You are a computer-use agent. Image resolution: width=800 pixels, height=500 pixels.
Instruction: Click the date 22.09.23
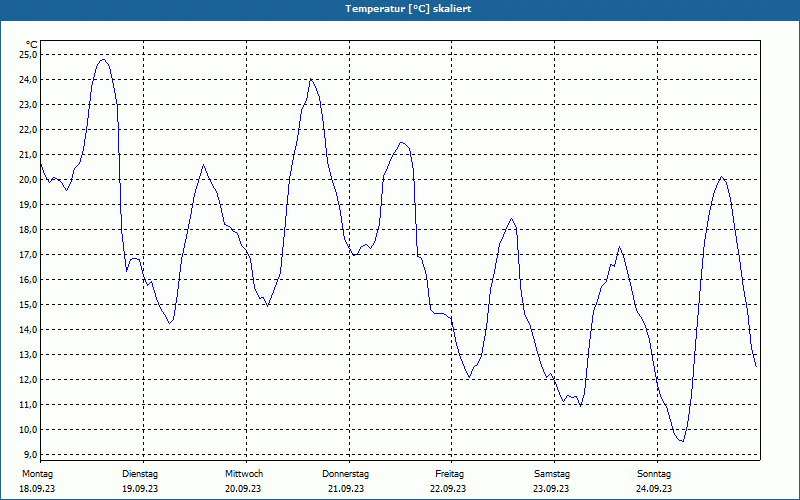point(448,489)
